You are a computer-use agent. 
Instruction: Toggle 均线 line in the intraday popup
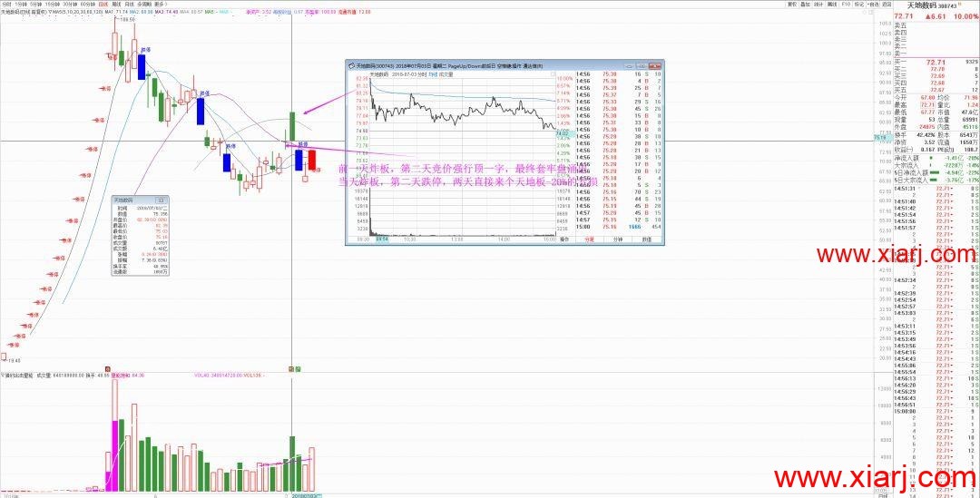[x=431, y=73]
